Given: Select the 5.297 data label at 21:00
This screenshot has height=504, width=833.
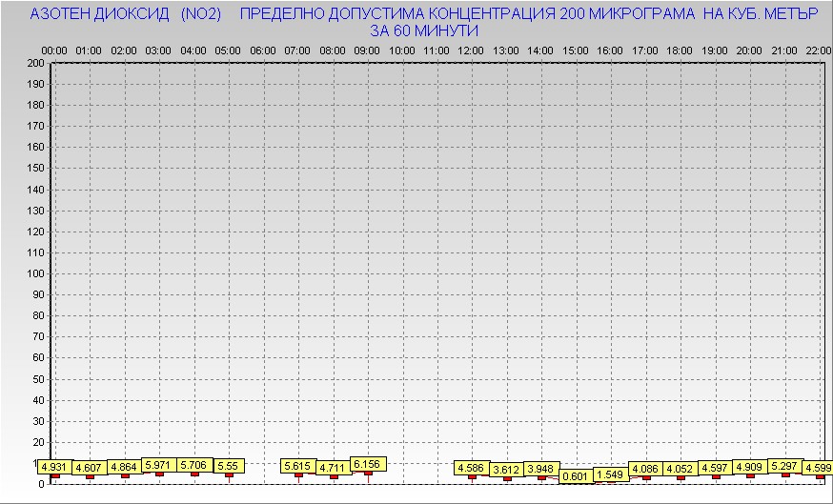Looking at the screenshot, I should pyautogui.click(x=785, y=466).
